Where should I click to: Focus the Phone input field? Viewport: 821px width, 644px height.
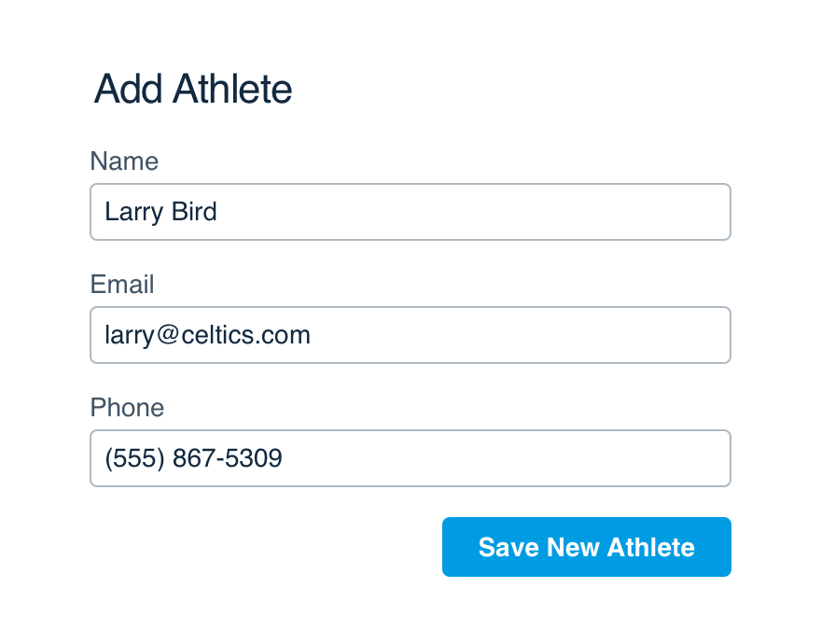tap(410, 458)
